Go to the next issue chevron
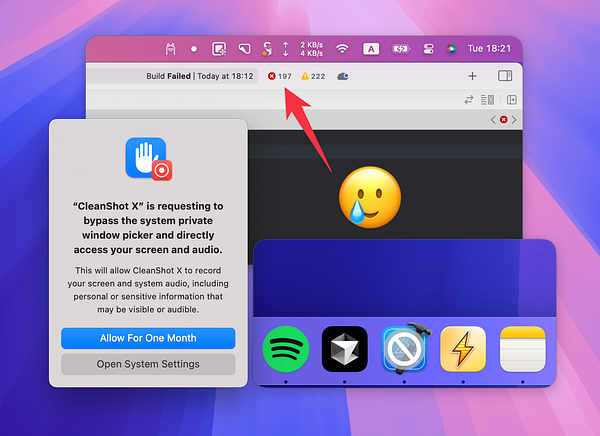 [x=514, y=120]
